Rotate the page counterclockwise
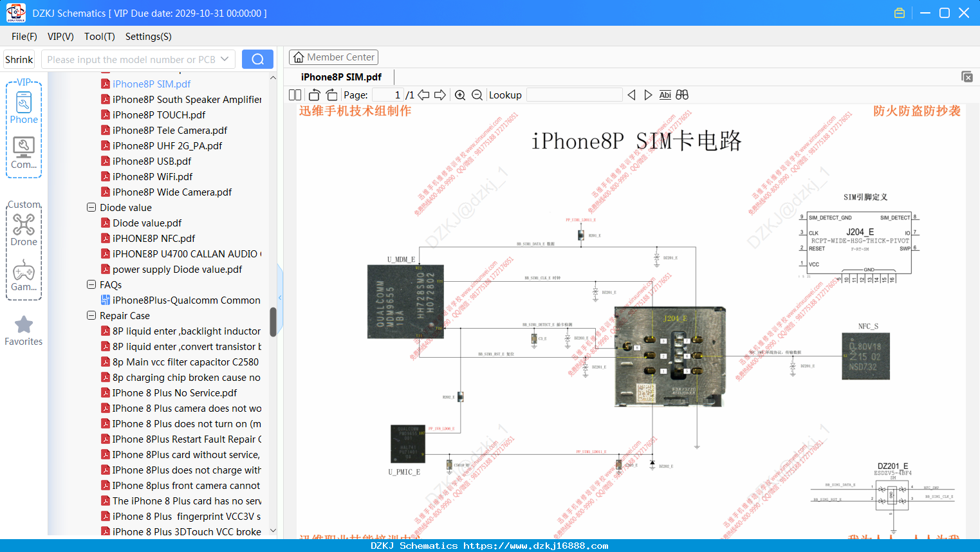 click(x=314, y=95)
